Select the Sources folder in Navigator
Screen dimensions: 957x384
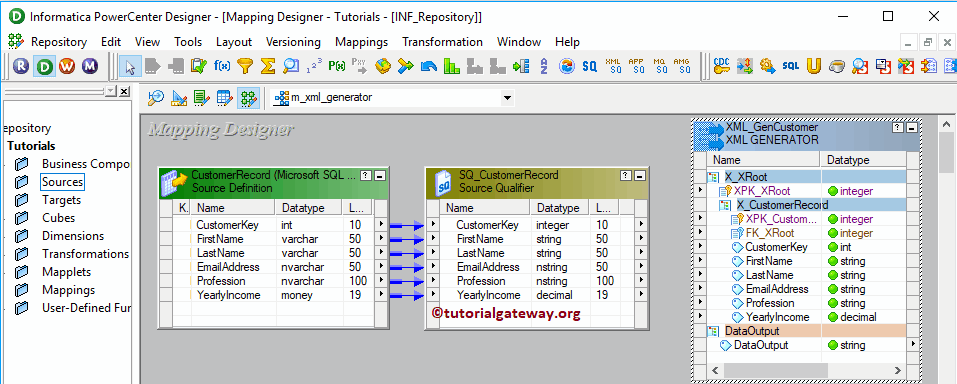(62, 182)
